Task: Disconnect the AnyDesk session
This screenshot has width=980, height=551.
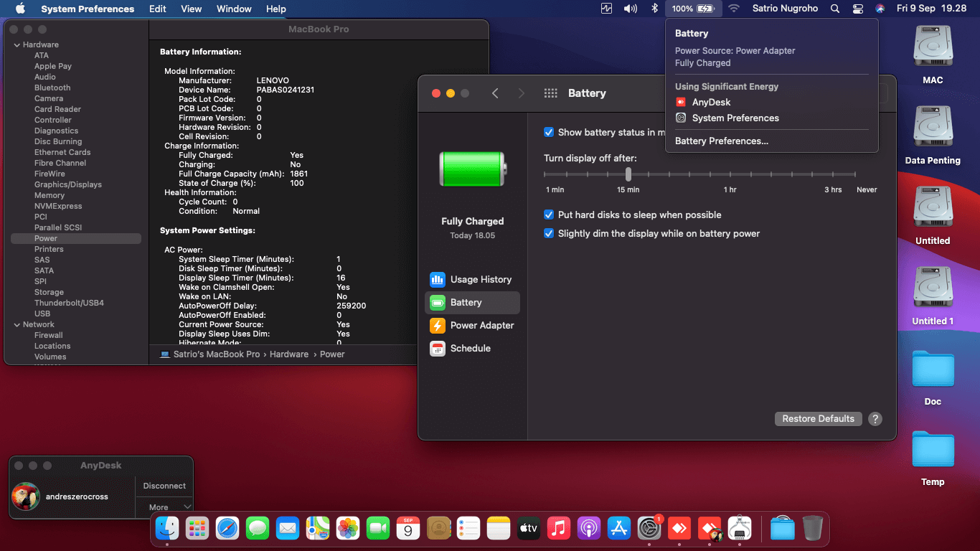Action: [164, 486]
